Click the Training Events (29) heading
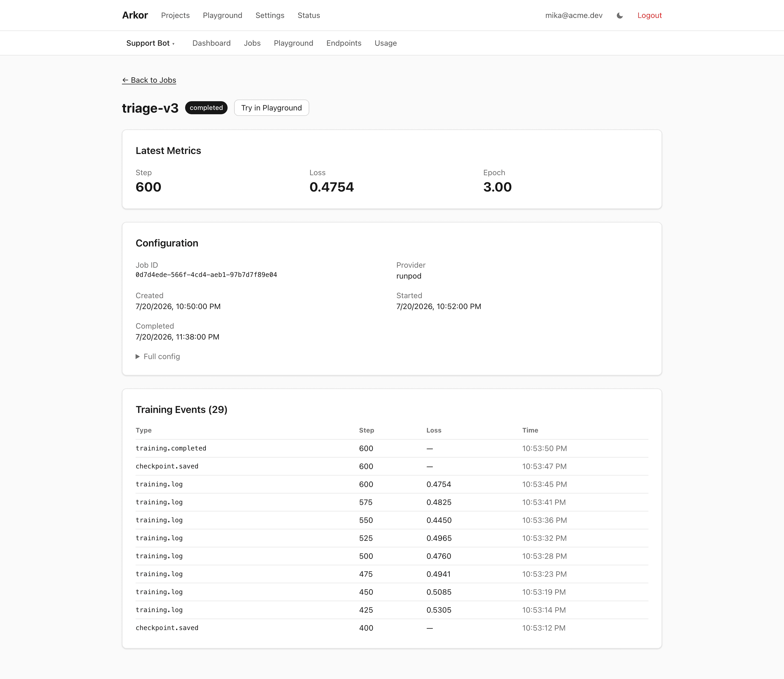This screenshot has height=679, width=784. (x=182, y=410)
